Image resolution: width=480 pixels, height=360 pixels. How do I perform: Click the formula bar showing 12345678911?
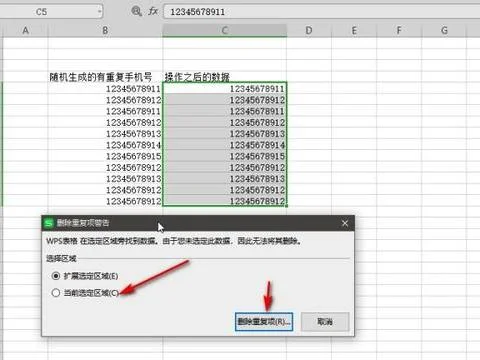322,12
